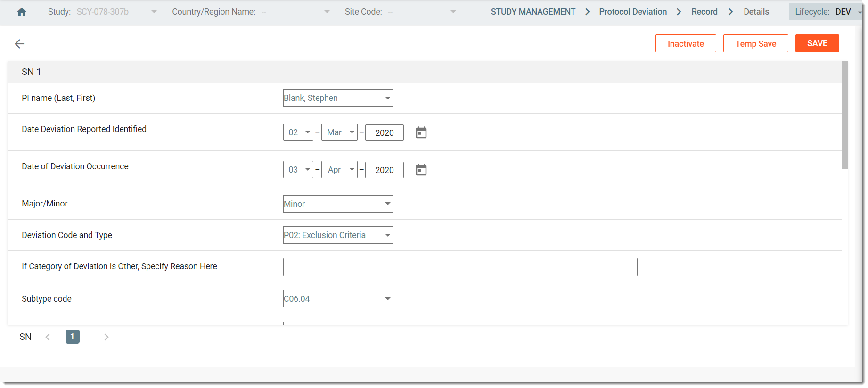Click the Date Deviation Reported Identified label
The width and height of the screenshot is (868, 388).
(84, 129)
